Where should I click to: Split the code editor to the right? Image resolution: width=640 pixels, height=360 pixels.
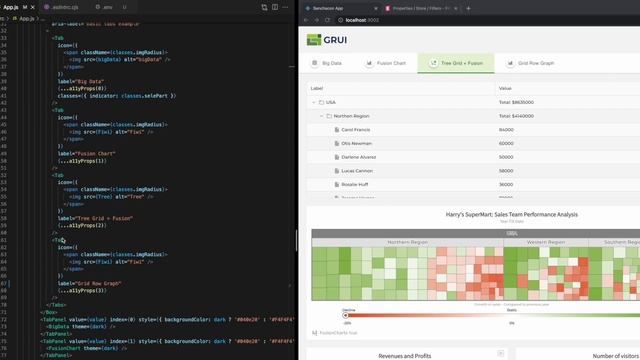pos(275,7)
